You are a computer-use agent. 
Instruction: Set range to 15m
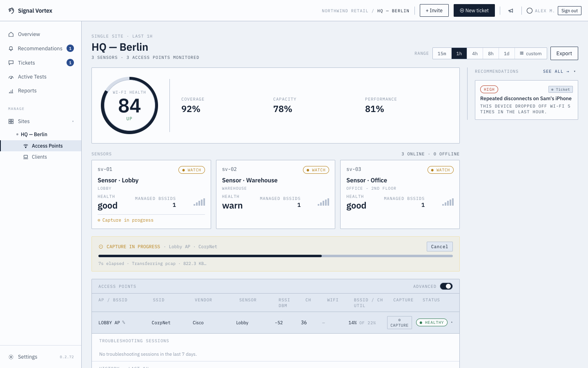442,54
